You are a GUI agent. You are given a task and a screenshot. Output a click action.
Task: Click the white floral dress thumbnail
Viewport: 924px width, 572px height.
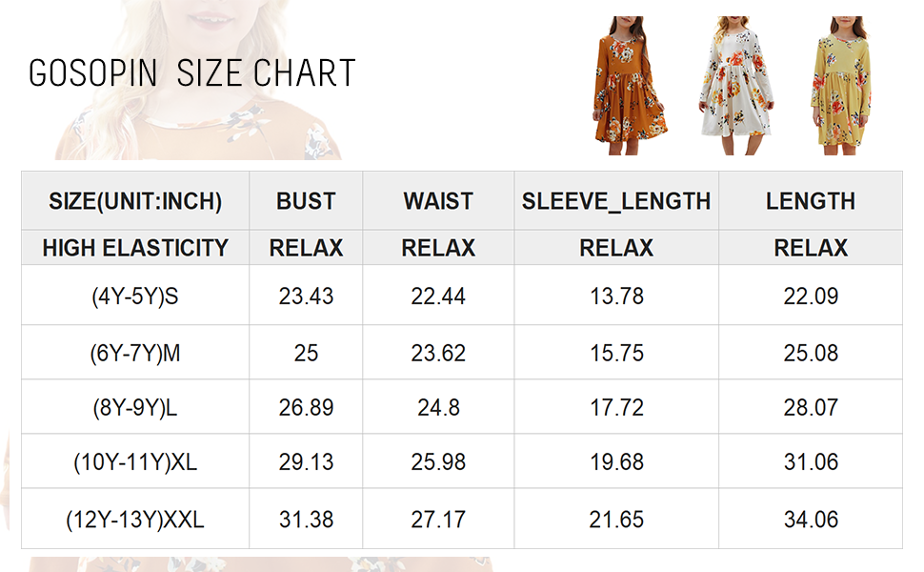[x=734, y=86]
